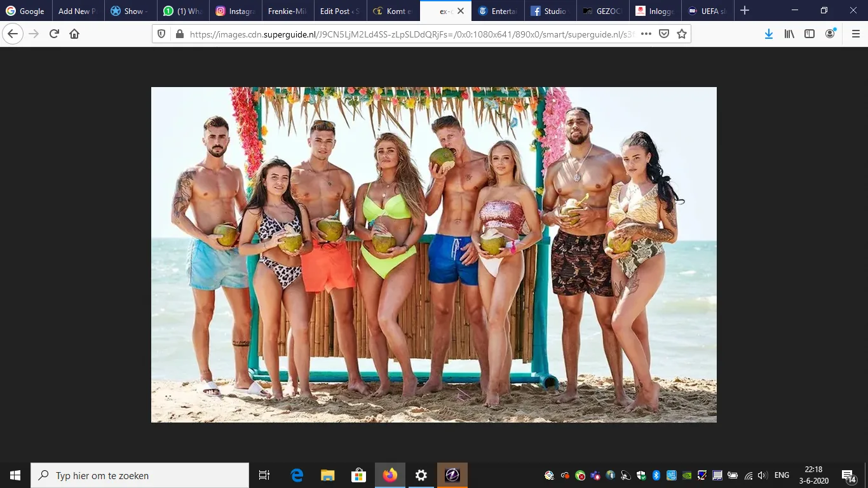Open the Action Center notifications

[847, 475]
